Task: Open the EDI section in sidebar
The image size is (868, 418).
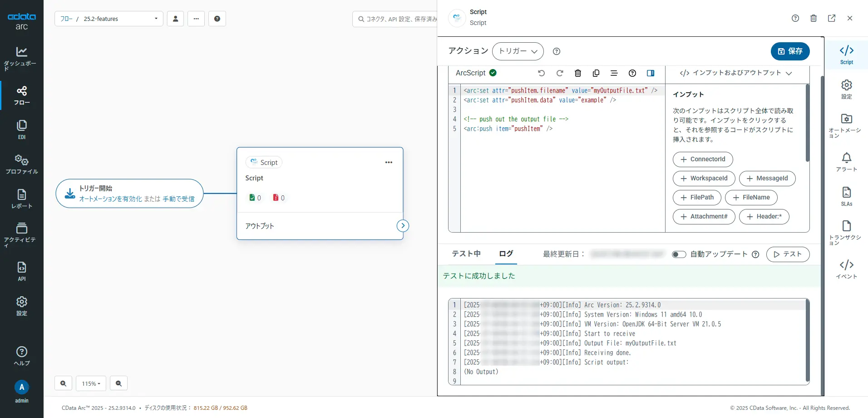Action: tap(21, 129)
